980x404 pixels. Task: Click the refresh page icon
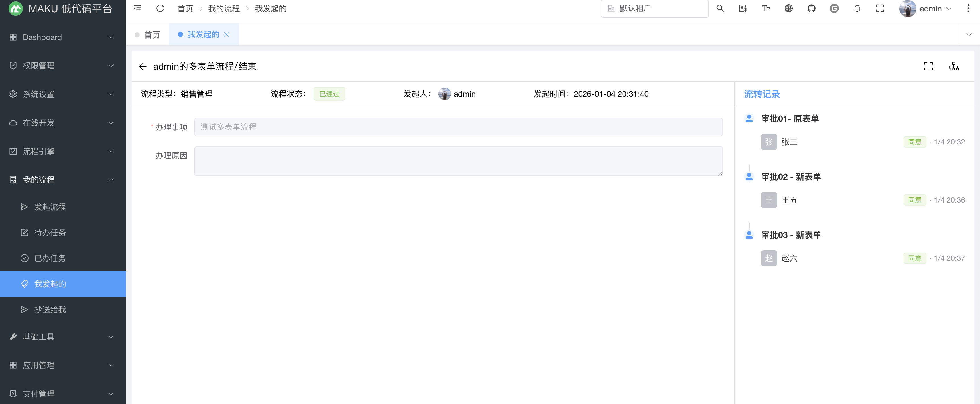coord(160,8)
